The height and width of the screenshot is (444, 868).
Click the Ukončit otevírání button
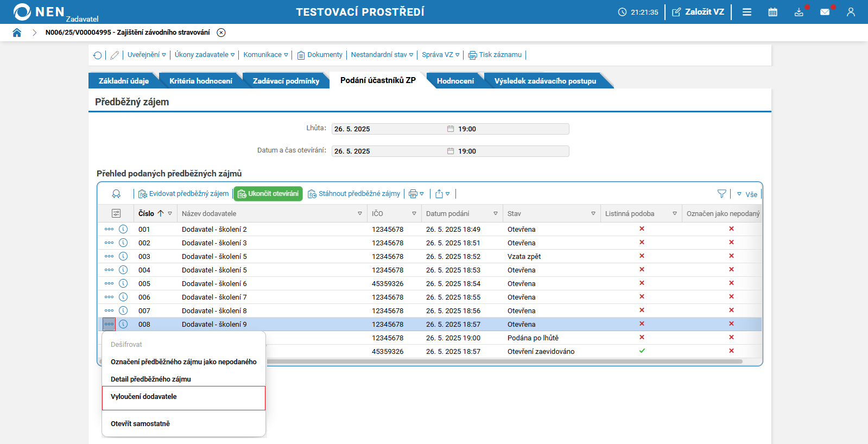[268, 194]
